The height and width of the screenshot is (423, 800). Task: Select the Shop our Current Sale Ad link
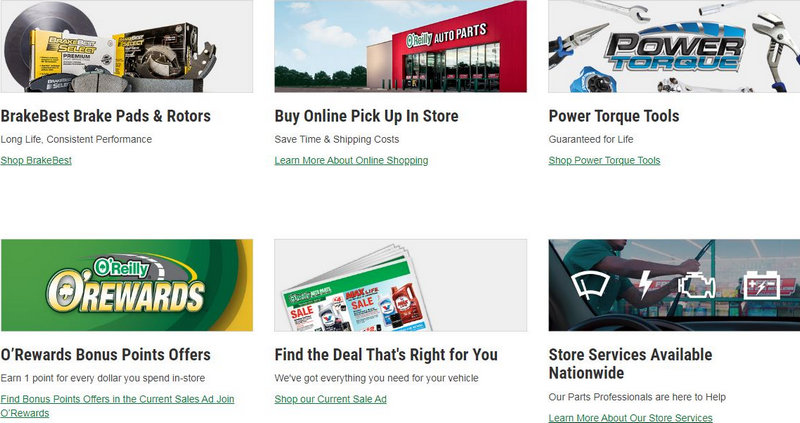click(x=331, y=399)
